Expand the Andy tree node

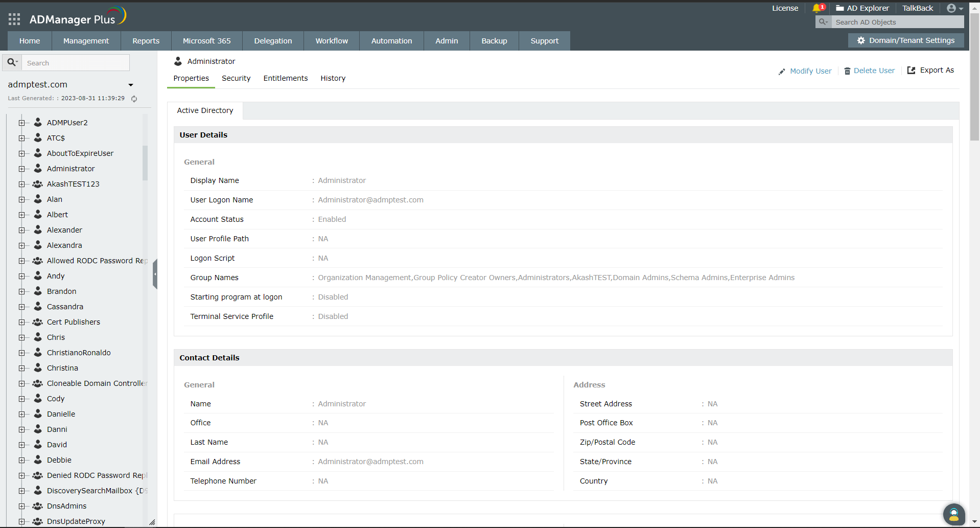click(x=21, y=276)
